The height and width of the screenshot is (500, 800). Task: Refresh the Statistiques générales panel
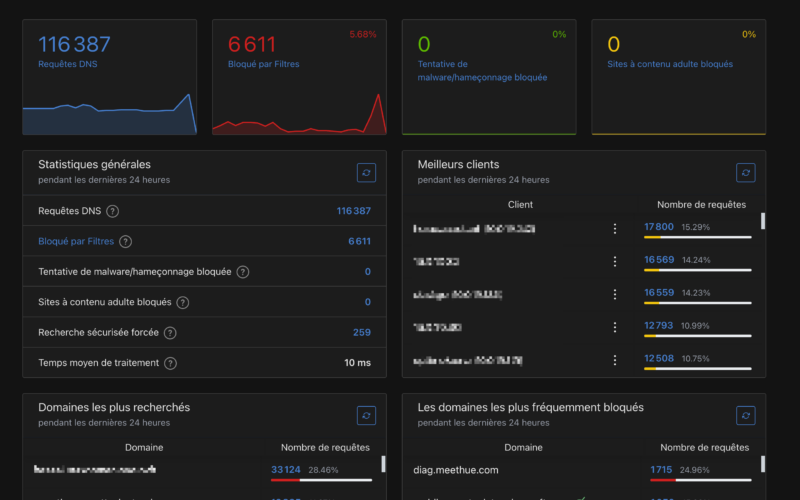(366, 173)
